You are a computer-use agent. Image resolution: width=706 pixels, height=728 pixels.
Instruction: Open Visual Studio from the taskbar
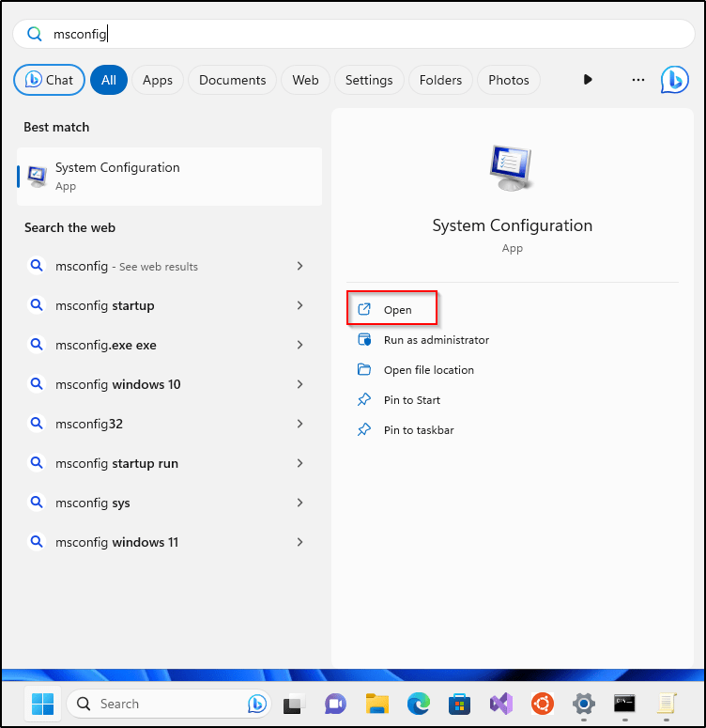tap(500, 704)
